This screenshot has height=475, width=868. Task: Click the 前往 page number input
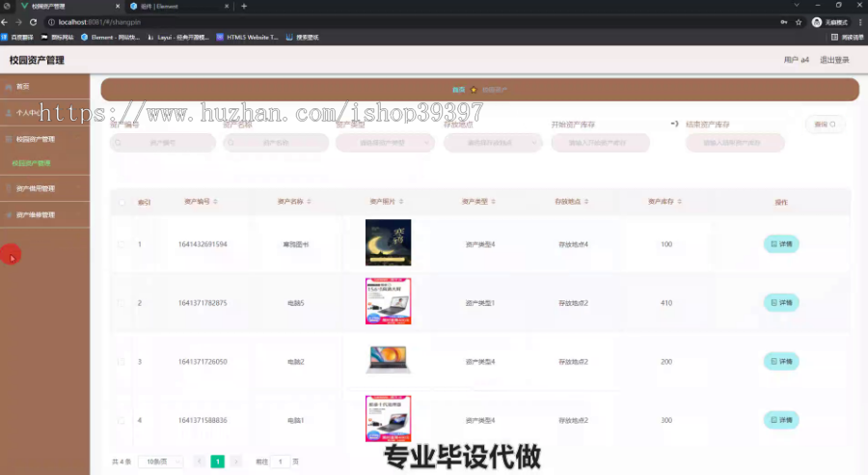281,461
